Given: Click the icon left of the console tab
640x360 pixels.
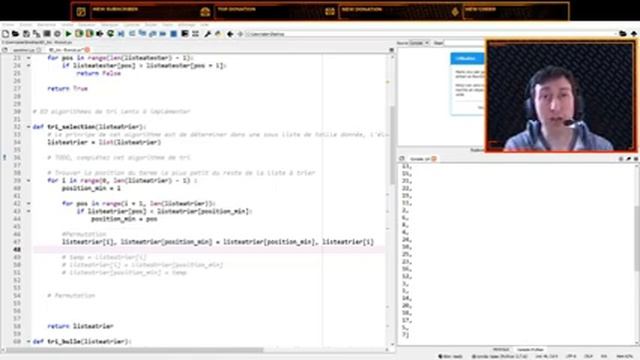Looking at the screenshot, I should 402,158.
